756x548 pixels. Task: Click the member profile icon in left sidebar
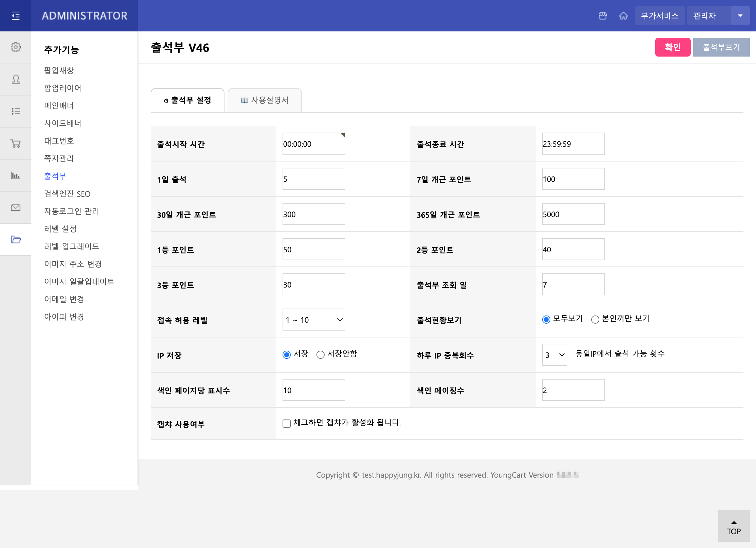tap(15, 79)
